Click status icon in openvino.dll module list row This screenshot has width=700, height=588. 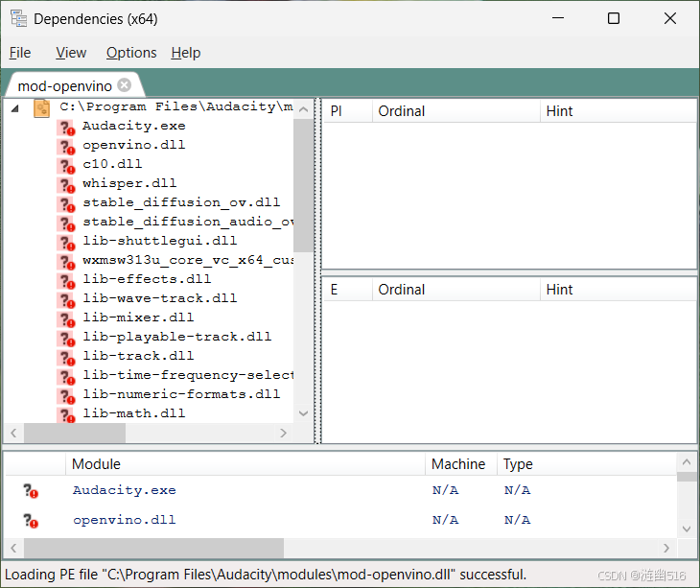pyautogui.click(x=31, y=521)
